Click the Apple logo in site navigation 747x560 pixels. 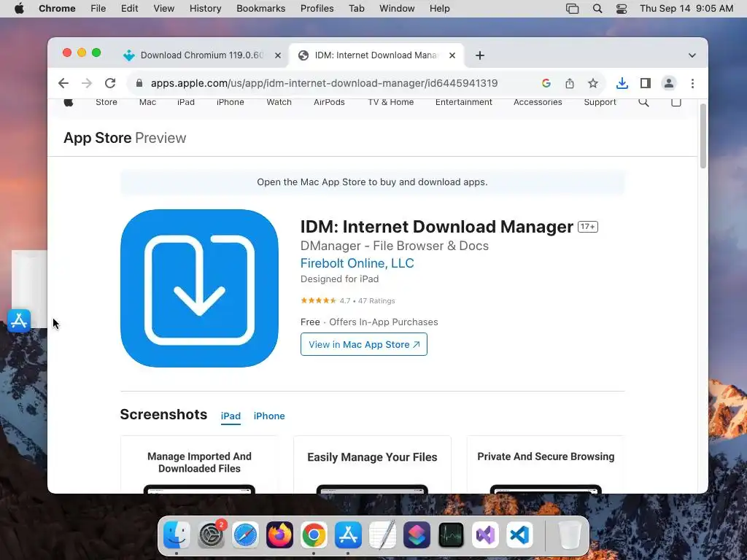pyautogui.click(x=69, y=102)
